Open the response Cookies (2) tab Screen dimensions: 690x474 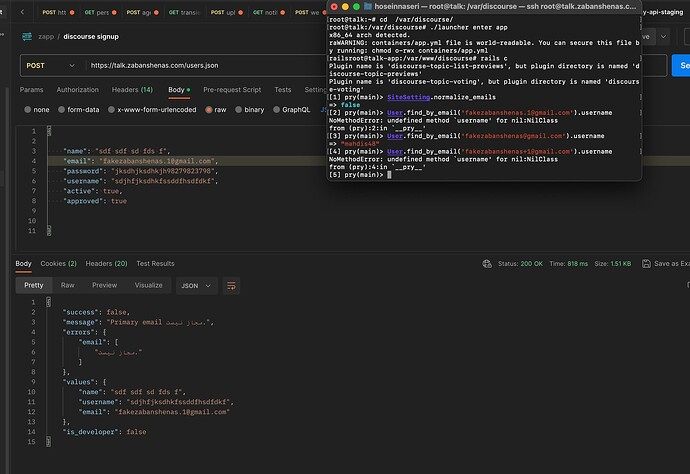pos(59,264)
